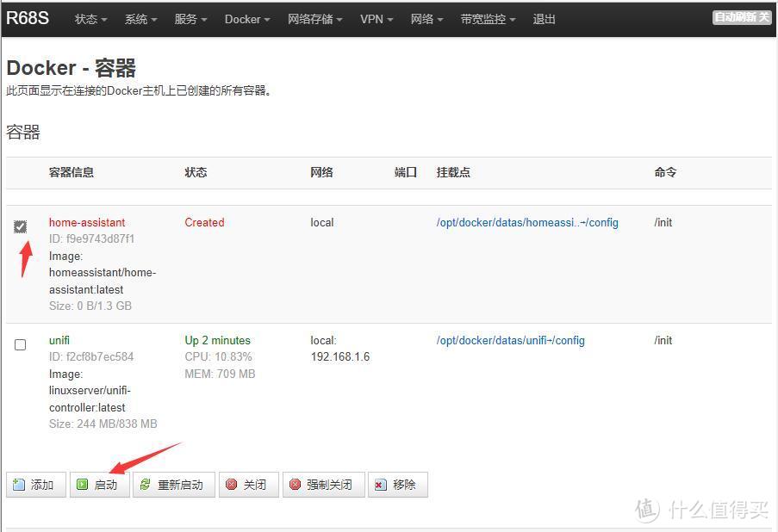778x532 pixels.
Task: Click the 容器信息 column header
Action: point(72,172)
